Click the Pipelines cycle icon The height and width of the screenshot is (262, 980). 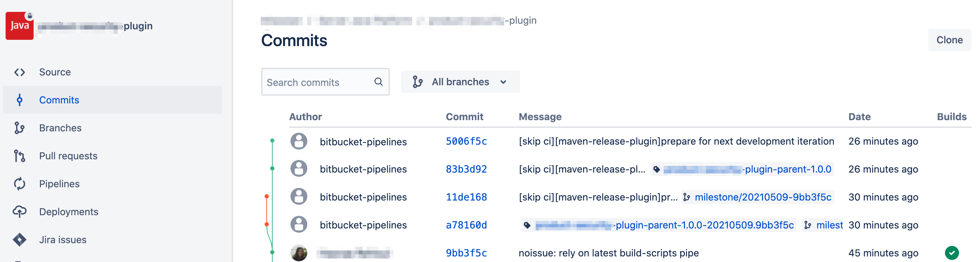19,184
